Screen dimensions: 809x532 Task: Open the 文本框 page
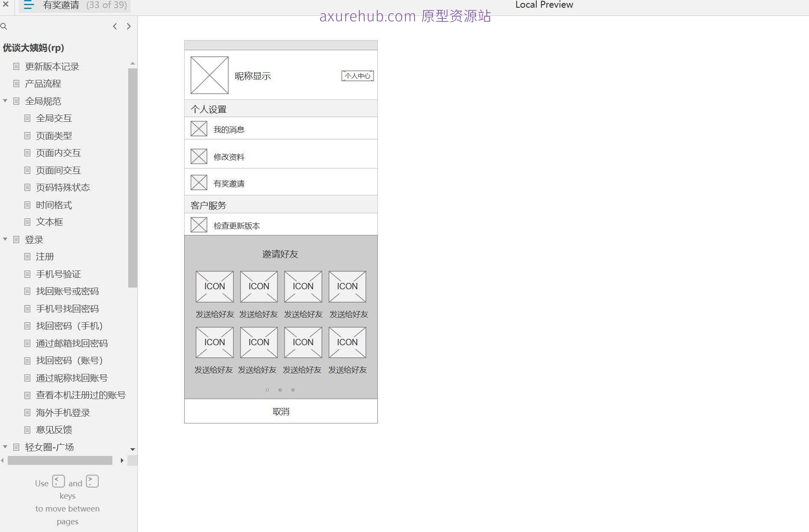pyautogui.click(x=50, y=222)
